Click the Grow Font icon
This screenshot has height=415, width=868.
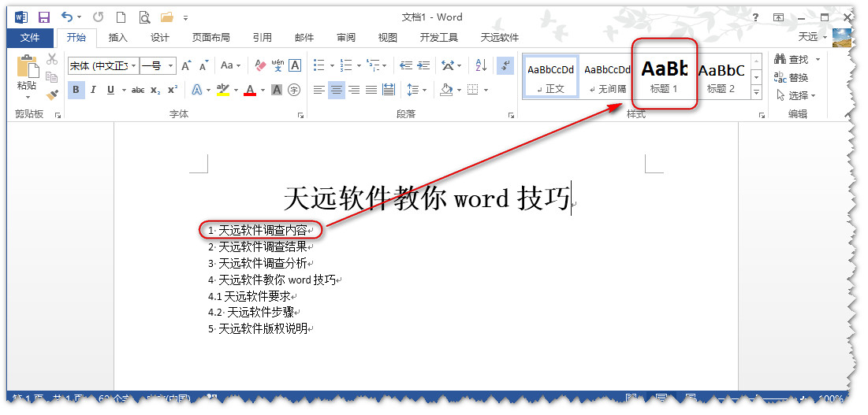(x=186, y=65)
